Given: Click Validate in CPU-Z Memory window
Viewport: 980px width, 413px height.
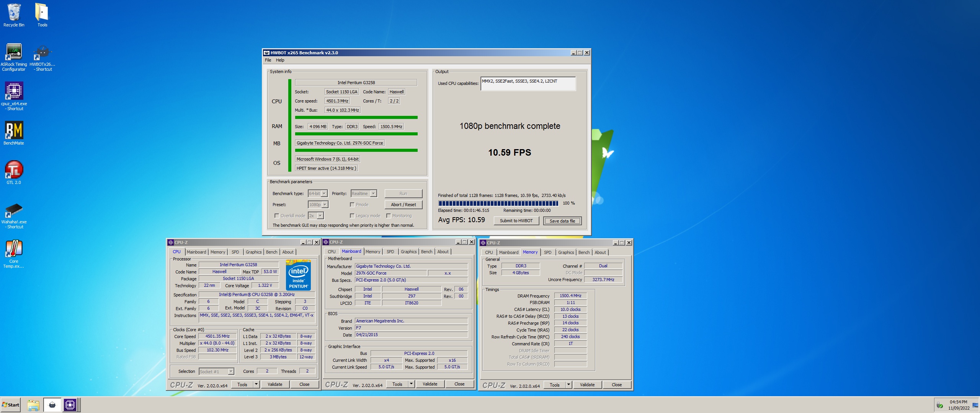Looking at the screenshot, I should [587, 385].
